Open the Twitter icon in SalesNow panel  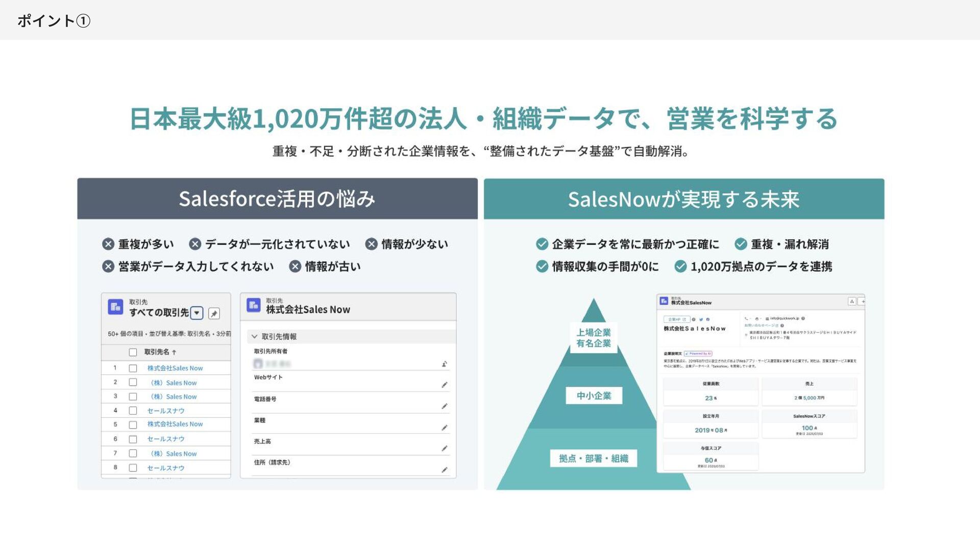tap(701, 319)
